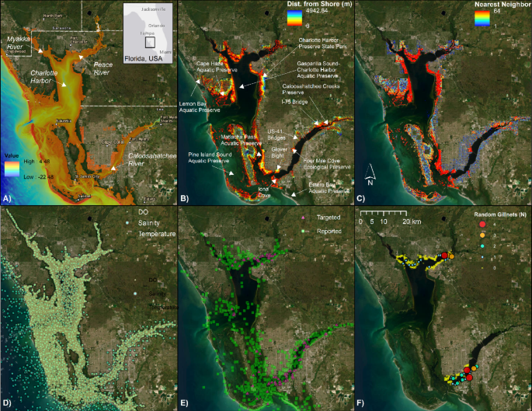This screenshot has width=532, height=411.
Task: Click 'Gasparilla Sound-Charlotte Harbor Aquatic Preserve' label
Action: point(318,70)
